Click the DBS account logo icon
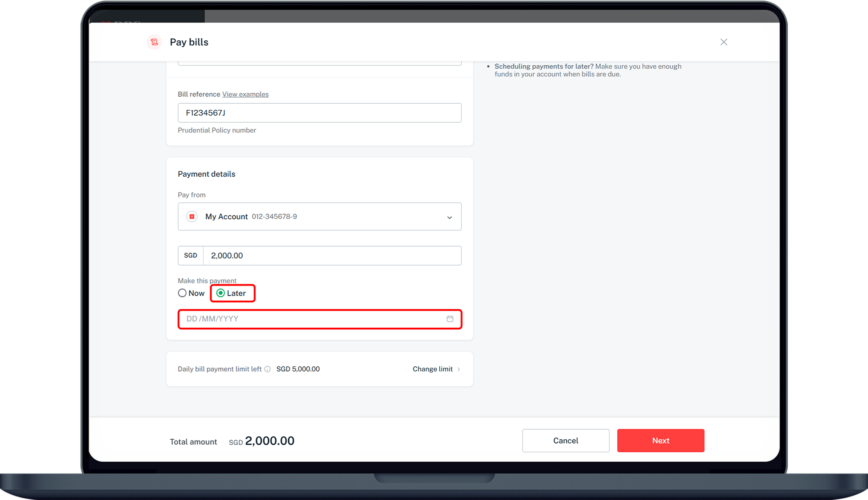868x500 pixels. tap(192, 217)
